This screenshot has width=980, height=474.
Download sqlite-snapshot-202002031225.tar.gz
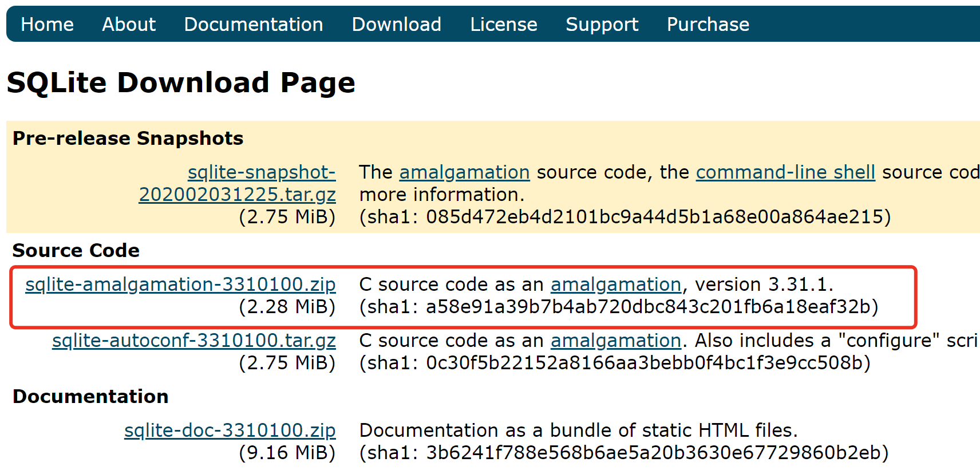point(237,183)
